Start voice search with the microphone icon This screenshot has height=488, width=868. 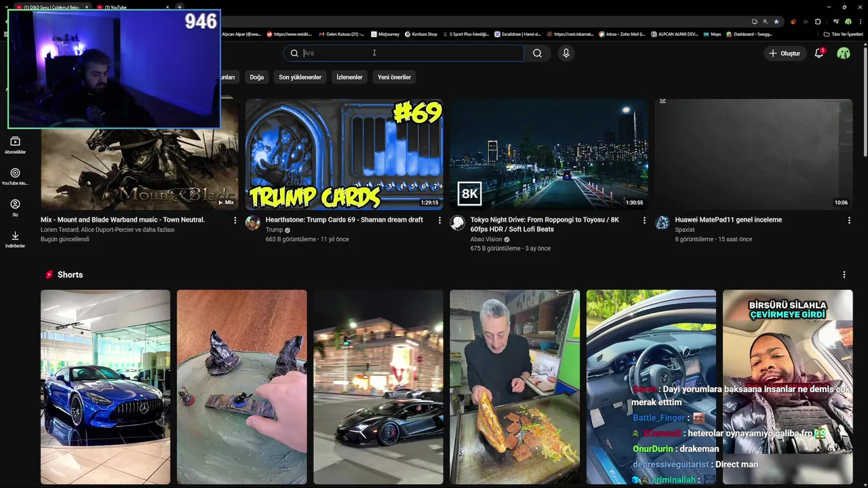pos(566,53)
